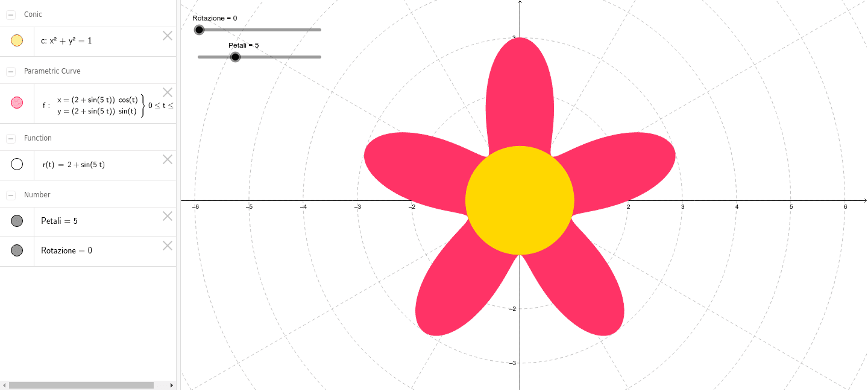Image resolution: width=868 pixels, height=391 pixels.
Task: Collapse the Function section
Action: point(11,138)
